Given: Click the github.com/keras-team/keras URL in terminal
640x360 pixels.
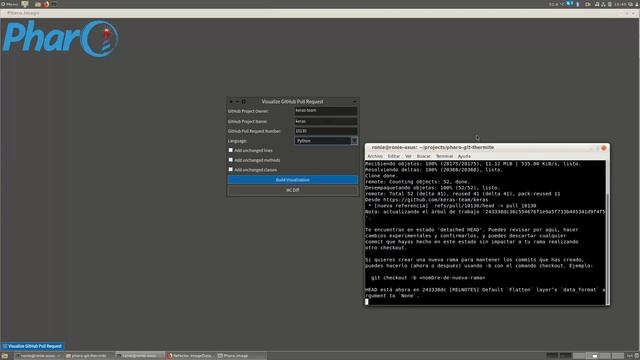Looking at the screenshot, I should click(x=435, y=200).
